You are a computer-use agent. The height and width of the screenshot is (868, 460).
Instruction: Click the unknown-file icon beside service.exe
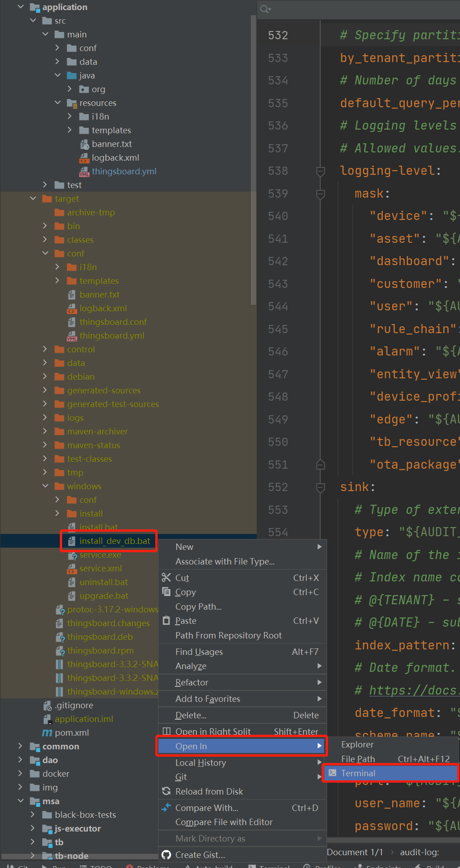tap(72, 555)
